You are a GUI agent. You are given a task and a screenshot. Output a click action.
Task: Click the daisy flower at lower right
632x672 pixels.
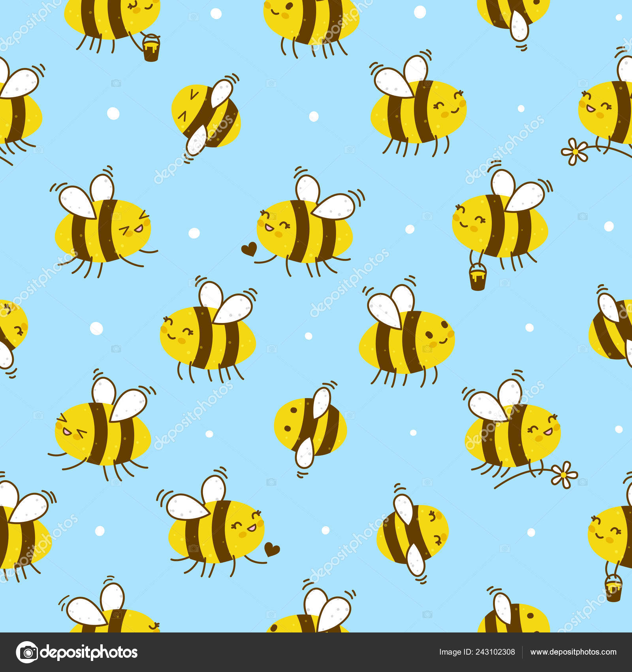point(564,473)
